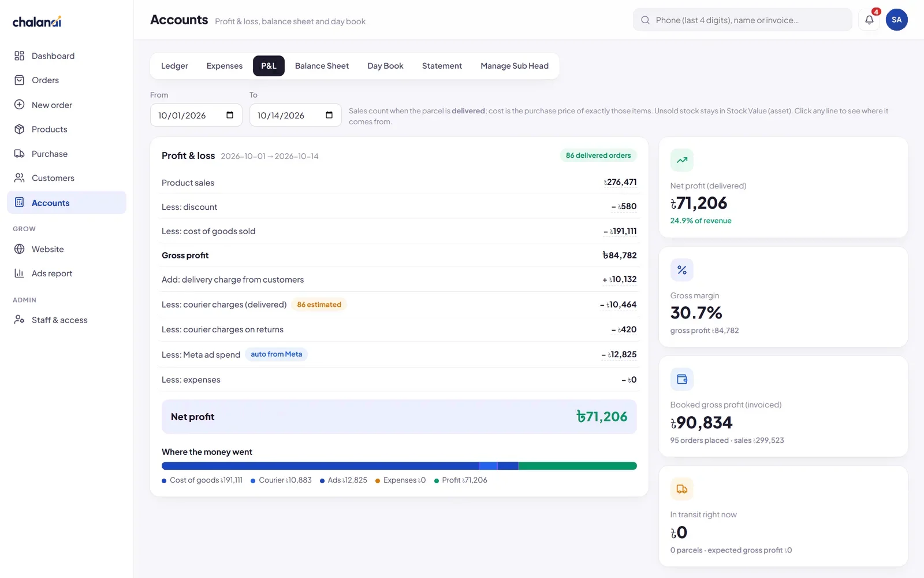Click the Product sales line
Screen dimensions: 924x578
[x=399, y=183]
